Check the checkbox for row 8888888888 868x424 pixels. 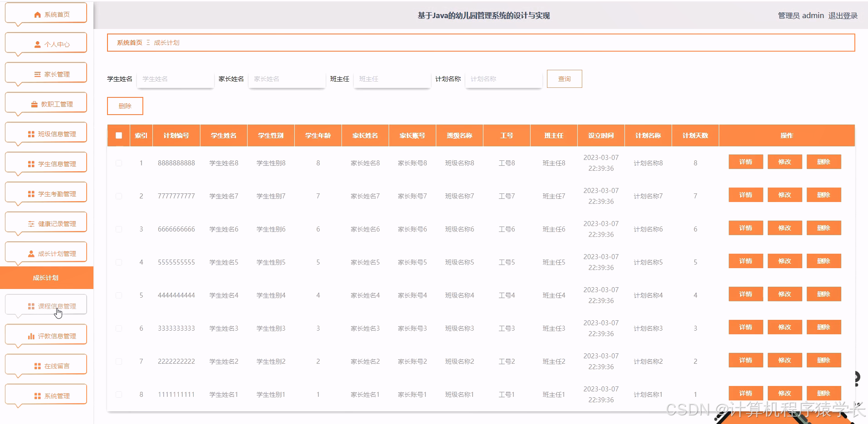click(119, 163)
